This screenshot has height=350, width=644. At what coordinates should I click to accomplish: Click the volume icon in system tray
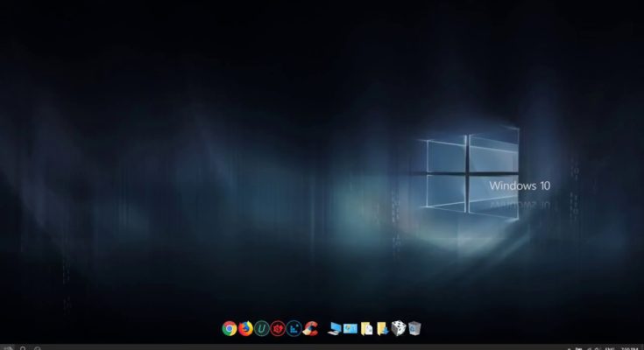point(590,347)
